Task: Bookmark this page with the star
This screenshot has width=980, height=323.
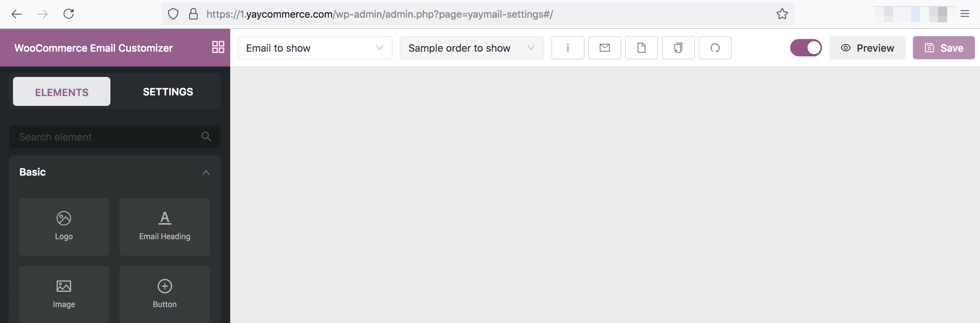Action: click(x=782, y=14)
